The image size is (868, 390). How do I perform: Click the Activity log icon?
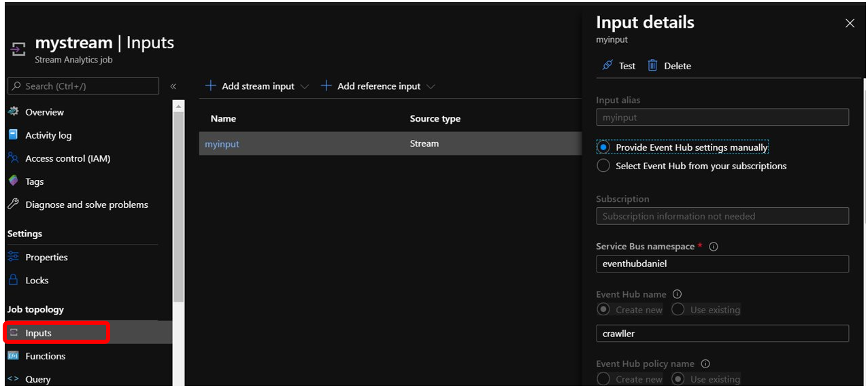tap(13, 135)
